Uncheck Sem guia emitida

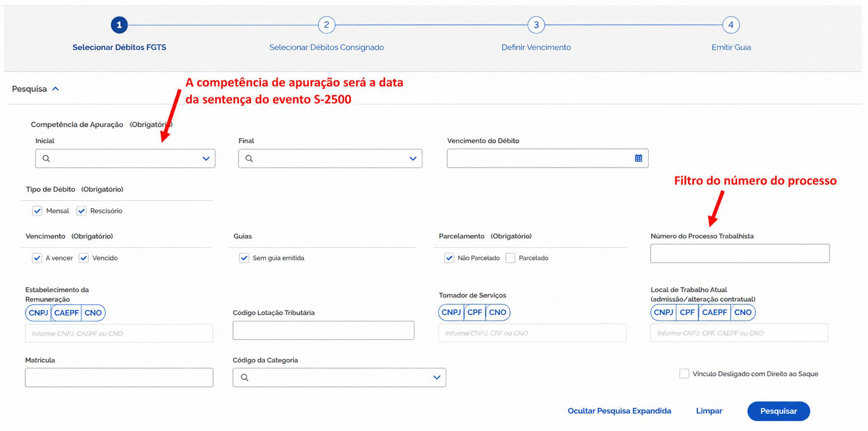click(x=244, y=258)
